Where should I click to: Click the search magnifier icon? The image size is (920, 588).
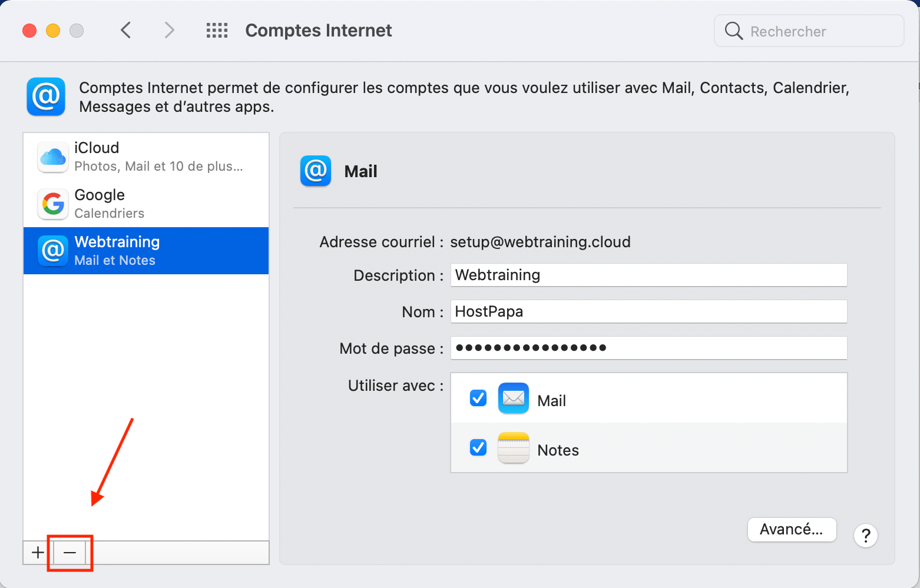click(733, 31)
